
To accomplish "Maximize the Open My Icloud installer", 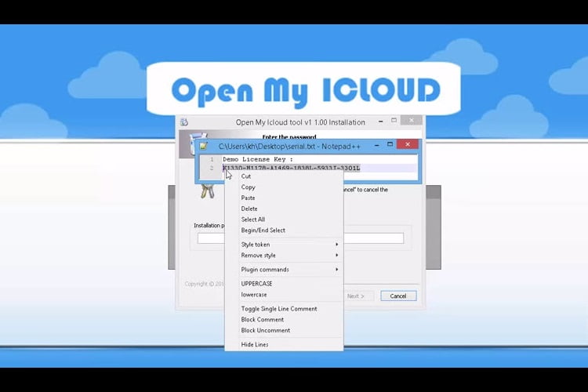I will [x=394, y=121].
